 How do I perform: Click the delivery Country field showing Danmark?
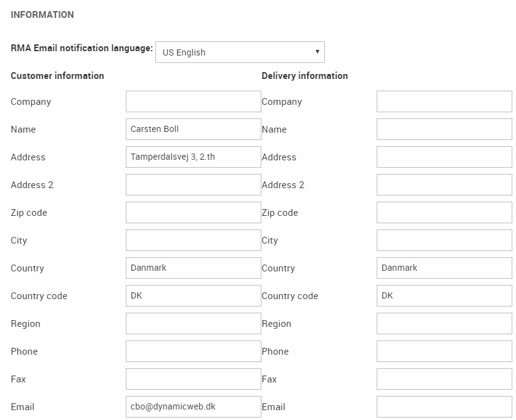[x=444, y=268]
